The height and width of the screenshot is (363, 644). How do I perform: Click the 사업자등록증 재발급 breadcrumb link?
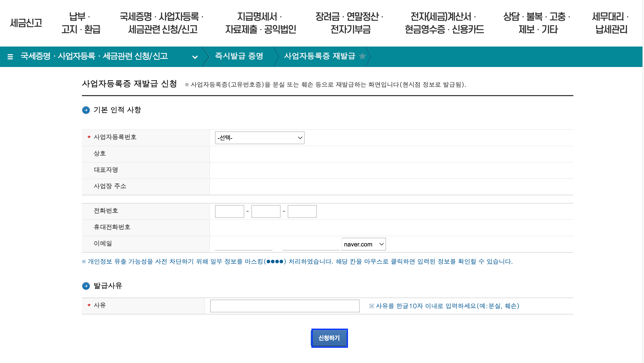pos(319,57)
